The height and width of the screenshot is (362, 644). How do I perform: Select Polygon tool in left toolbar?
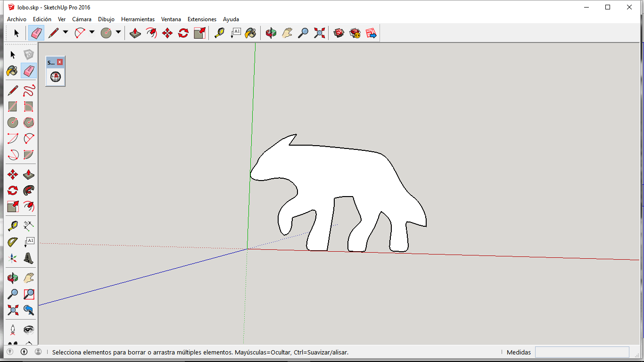tap(29, 123)
